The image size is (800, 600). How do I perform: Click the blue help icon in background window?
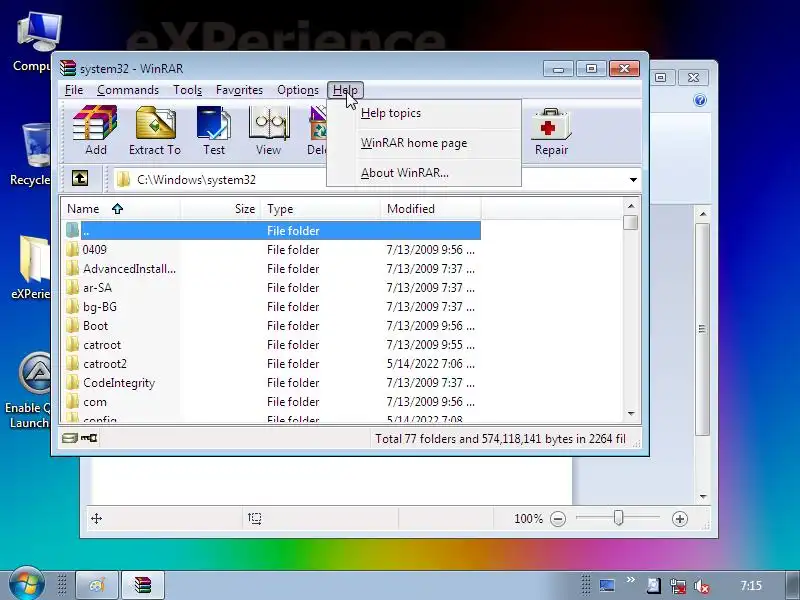tap(700, 100)
